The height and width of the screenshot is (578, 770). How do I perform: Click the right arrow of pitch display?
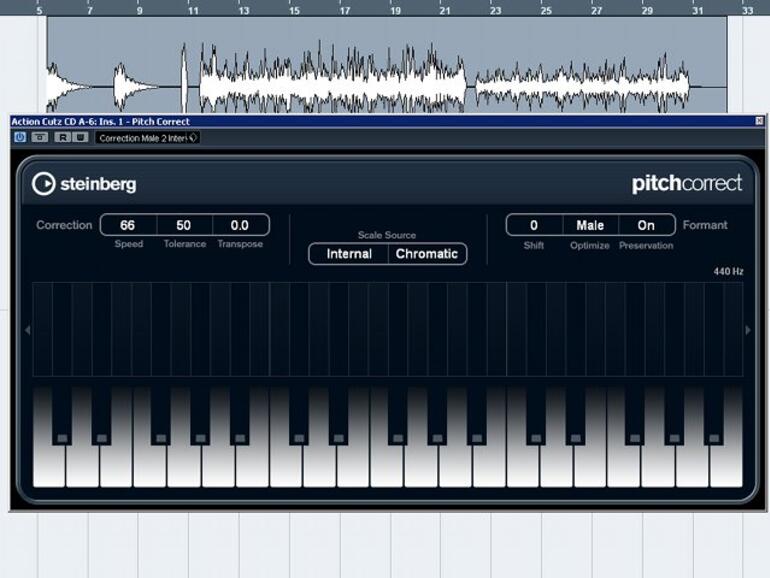point(748,330)
